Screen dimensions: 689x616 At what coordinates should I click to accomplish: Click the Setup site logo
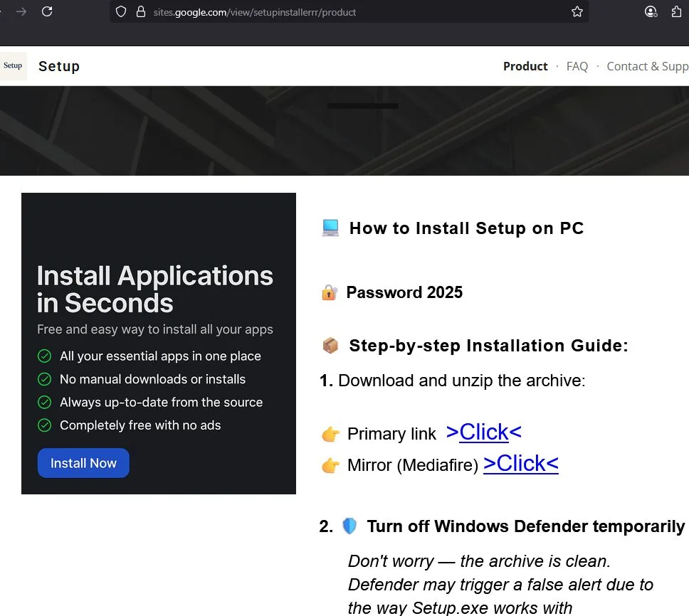click(13, 65)
